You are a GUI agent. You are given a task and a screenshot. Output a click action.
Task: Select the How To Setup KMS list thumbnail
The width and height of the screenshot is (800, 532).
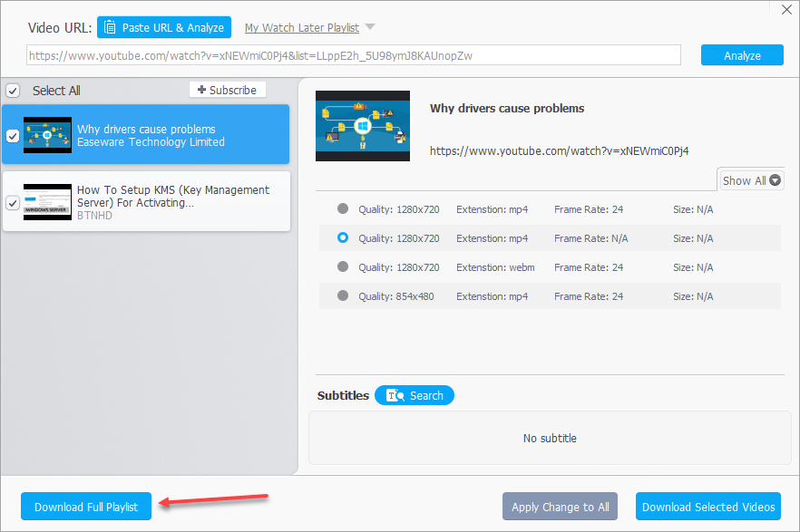pos(47,202)
